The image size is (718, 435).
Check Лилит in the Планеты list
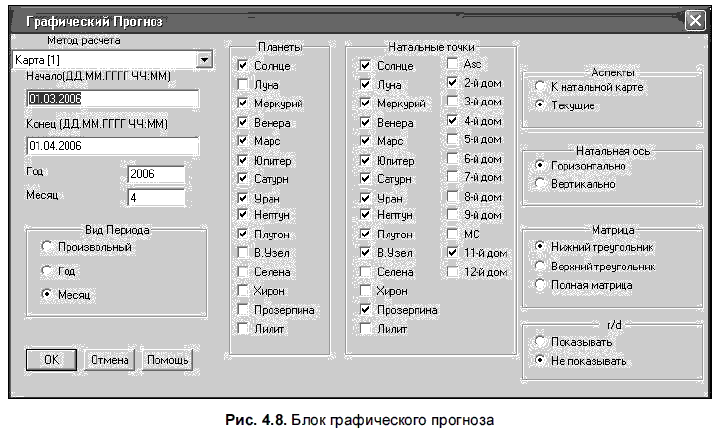click(x=243, y=328)
